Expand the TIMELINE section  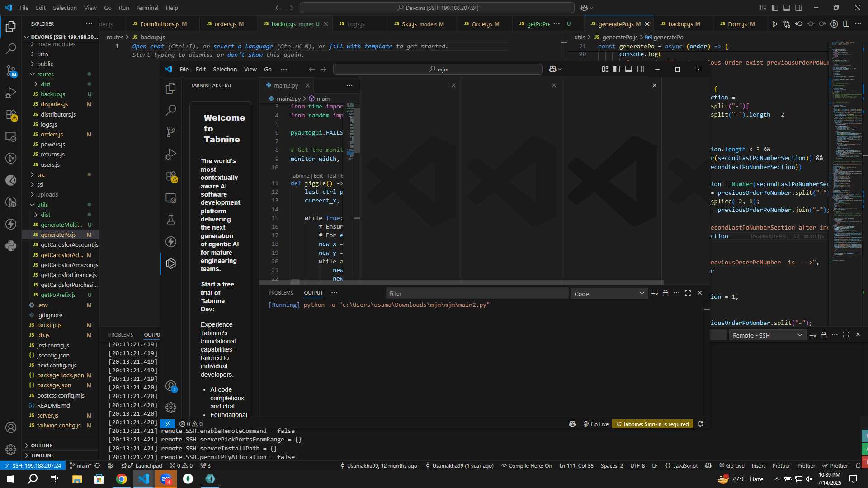click(42, 455)
